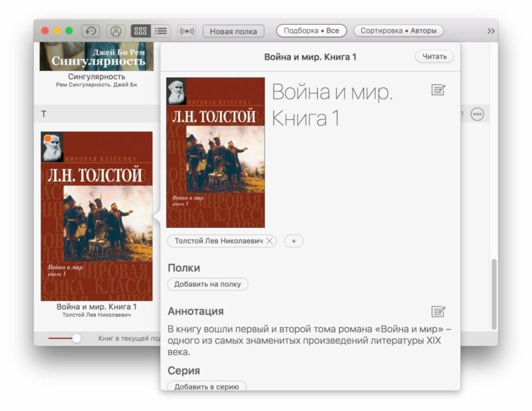Click the large title Война и мир. Книга 1

click(x=332, y=105)
